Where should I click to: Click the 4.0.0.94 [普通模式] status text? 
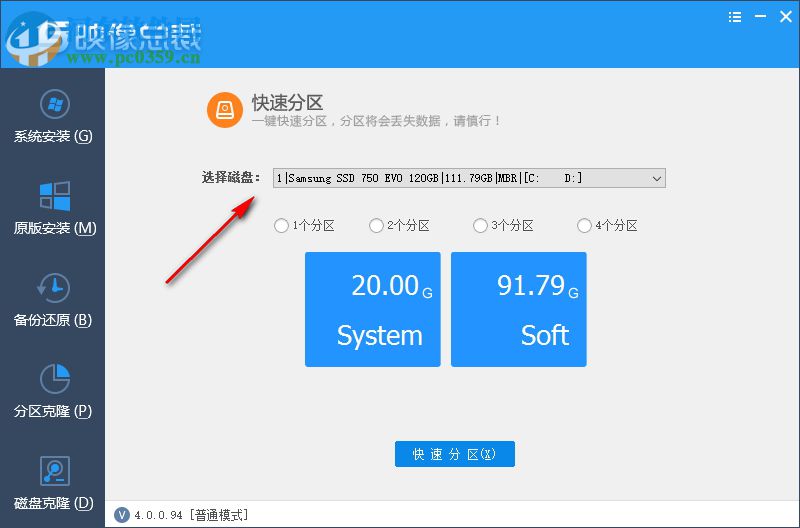point(191,515)
